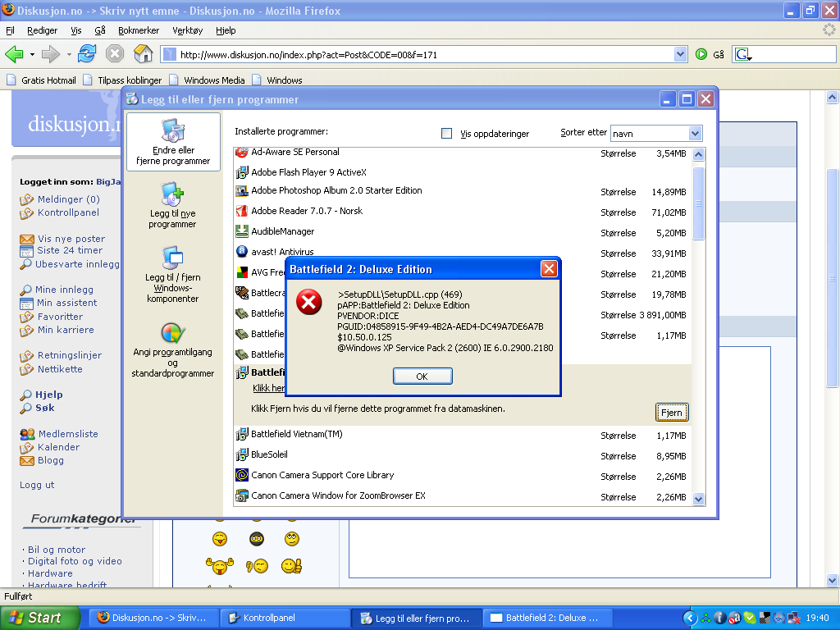The width and height of the screenshot is (840, 630).
Task: Select the AVG Free icon
Action: (x=242, y=272)
